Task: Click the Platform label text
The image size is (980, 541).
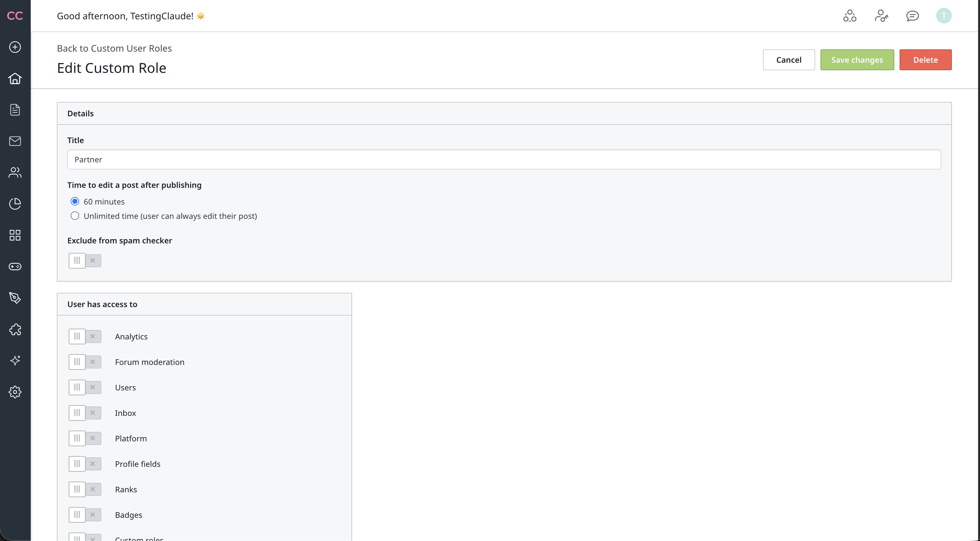Action: point(131,438)
